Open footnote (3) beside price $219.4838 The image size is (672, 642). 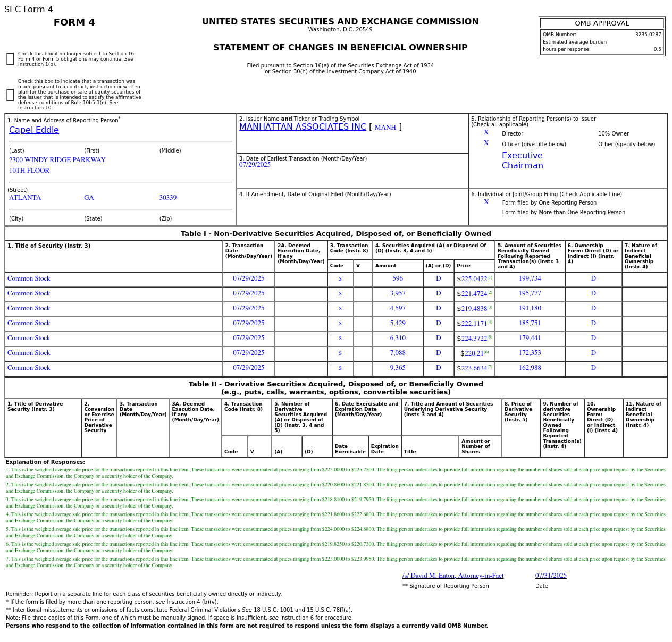(490, 308)
